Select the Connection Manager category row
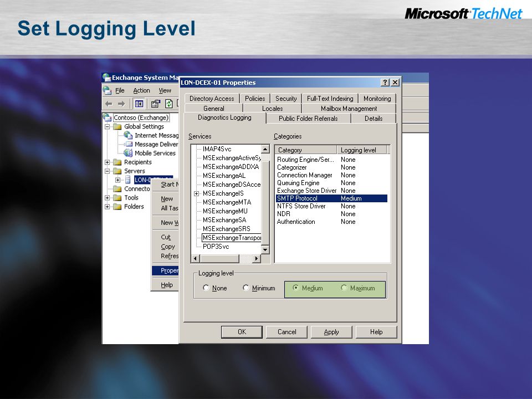 pos(332,175)
